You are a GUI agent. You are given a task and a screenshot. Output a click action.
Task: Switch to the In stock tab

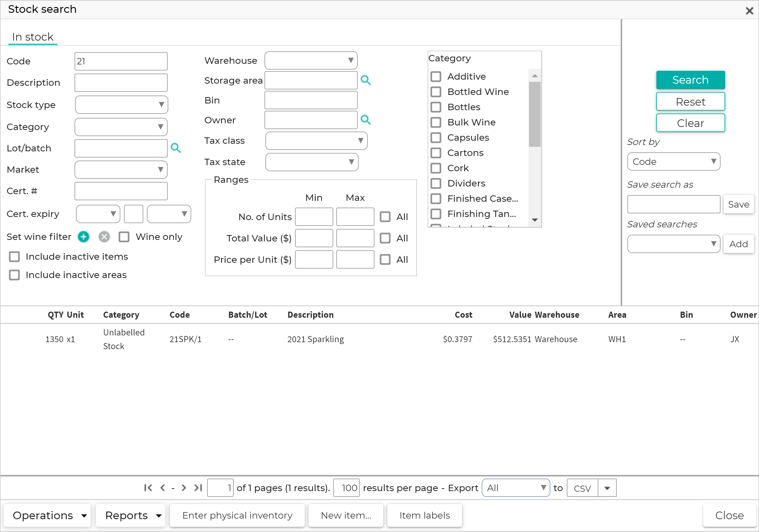point(32,37)
